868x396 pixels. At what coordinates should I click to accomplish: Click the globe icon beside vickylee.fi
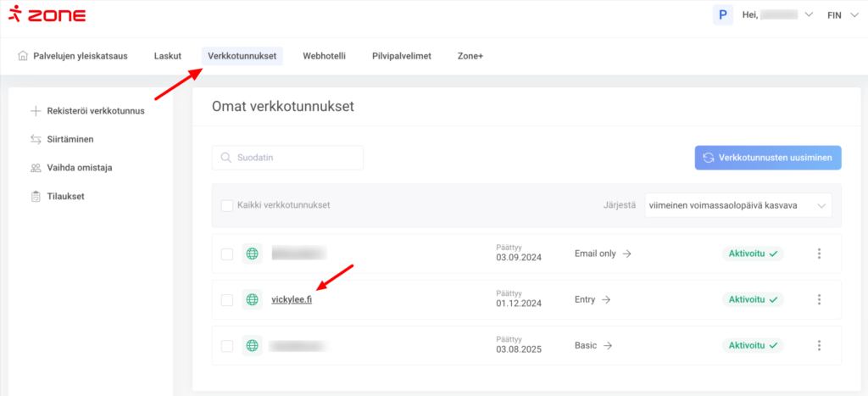pos(252,299)
